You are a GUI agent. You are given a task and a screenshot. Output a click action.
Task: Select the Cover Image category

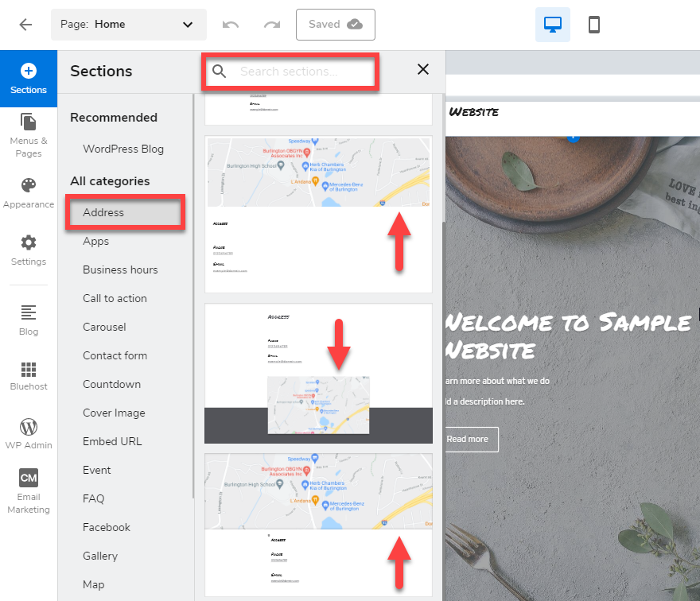(x=114, y=413)
